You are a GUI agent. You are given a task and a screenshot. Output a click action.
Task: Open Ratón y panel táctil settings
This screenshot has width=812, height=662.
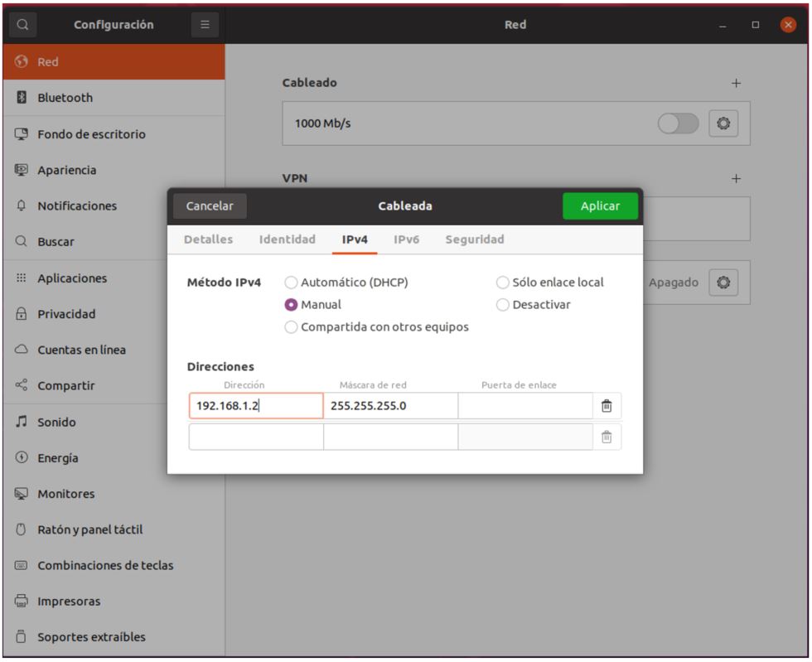114,529
